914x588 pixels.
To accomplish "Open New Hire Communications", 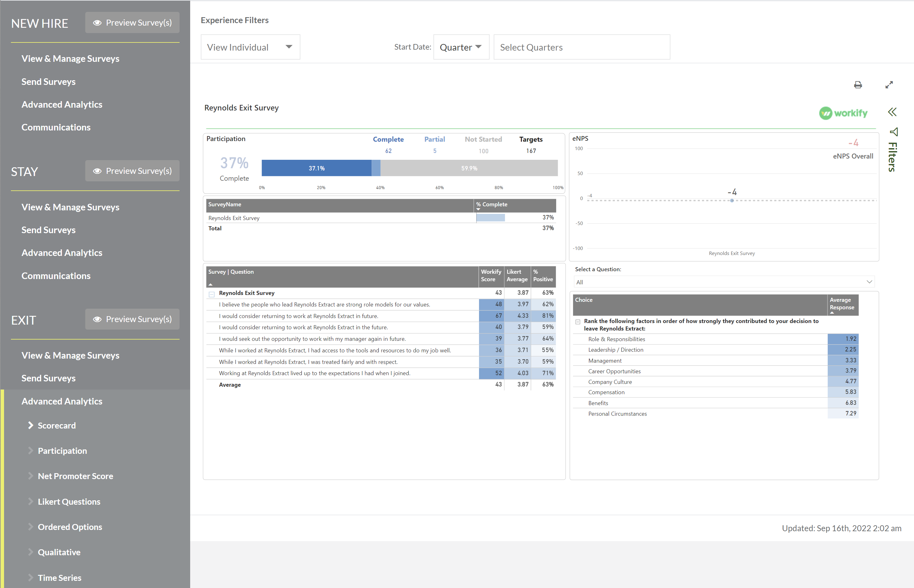I will tap(56, 127).
